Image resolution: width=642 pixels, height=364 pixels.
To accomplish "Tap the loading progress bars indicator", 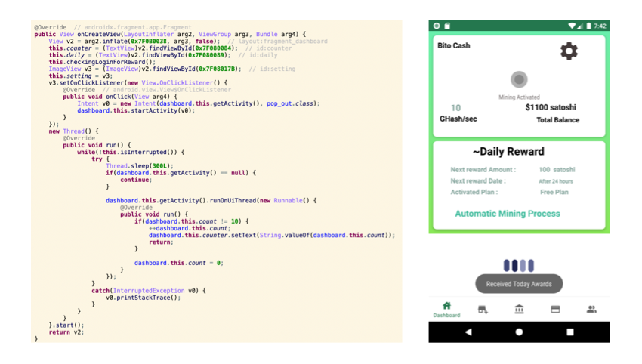I will point(518,265).
